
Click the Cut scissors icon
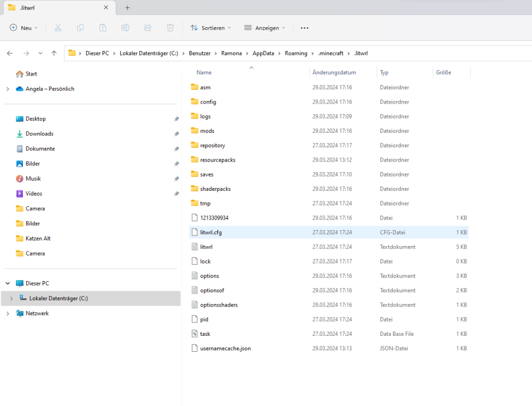pyautogui.click(x=58, y=28)
